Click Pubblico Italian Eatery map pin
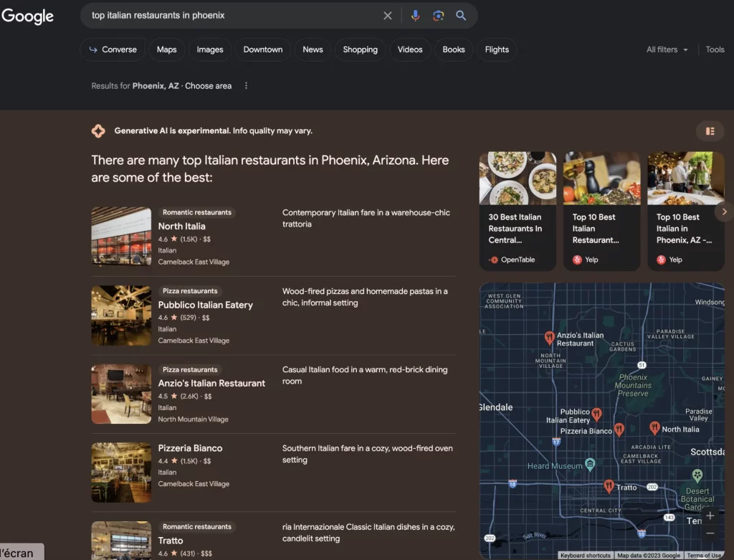The height and width of the screenshot is (560, 734). tap(596, 414)
